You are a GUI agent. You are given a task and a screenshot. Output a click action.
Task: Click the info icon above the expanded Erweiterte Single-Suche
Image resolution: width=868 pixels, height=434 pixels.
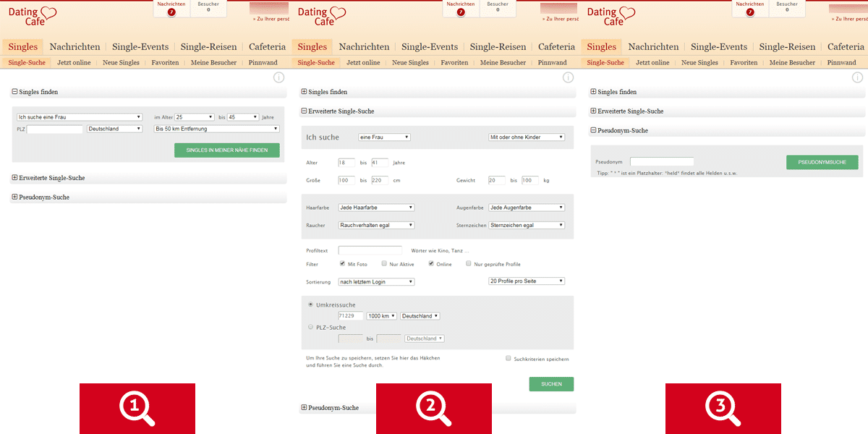point(568,77)
